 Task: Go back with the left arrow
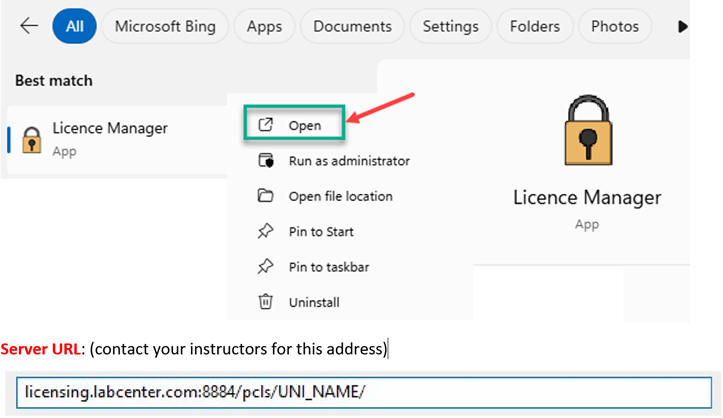(x=29, y=26)
